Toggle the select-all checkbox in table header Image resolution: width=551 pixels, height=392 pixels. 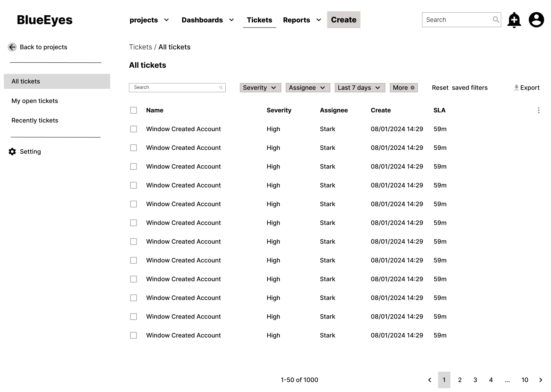134,110
